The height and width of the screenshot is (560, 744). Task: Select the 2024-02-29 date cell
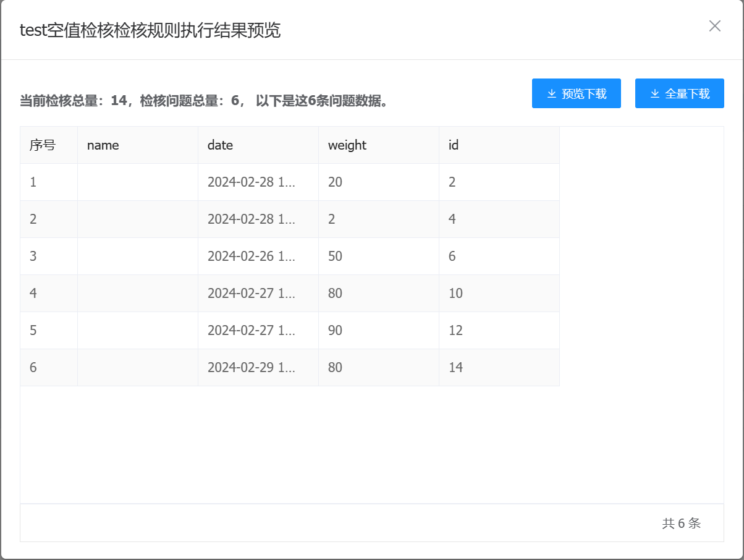pyautogui.click(x=251, y=368)
